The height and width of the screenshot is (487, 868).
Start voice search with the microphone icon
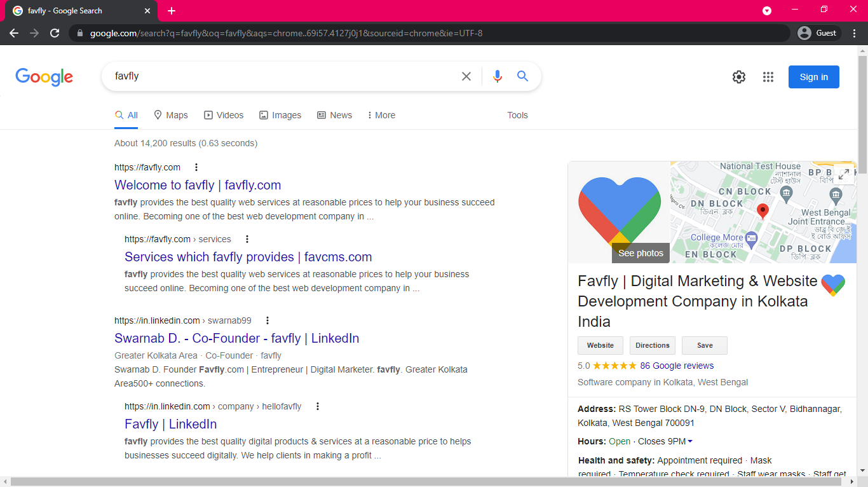pyautogui.click(x=498, y=76)
